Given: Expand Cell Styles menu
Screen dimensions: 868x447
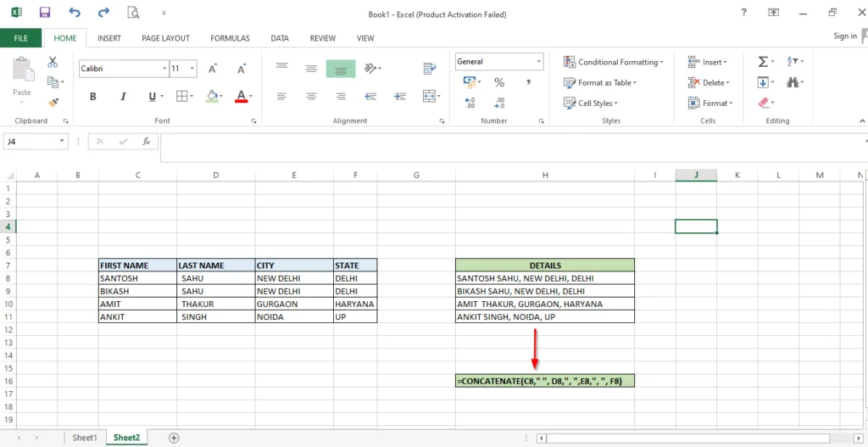Looking at the screenshot, I should point(591,103).
